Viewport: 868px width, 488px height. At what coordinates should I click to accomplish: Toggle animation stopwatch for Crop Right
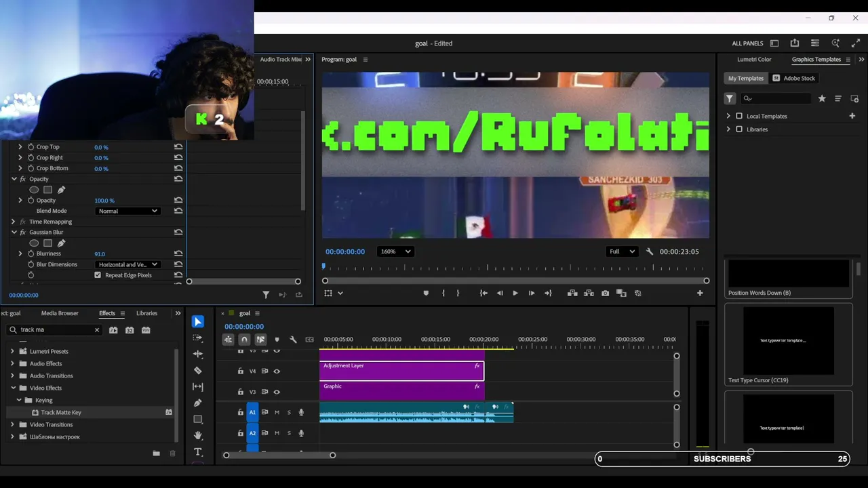pos(31,158)
